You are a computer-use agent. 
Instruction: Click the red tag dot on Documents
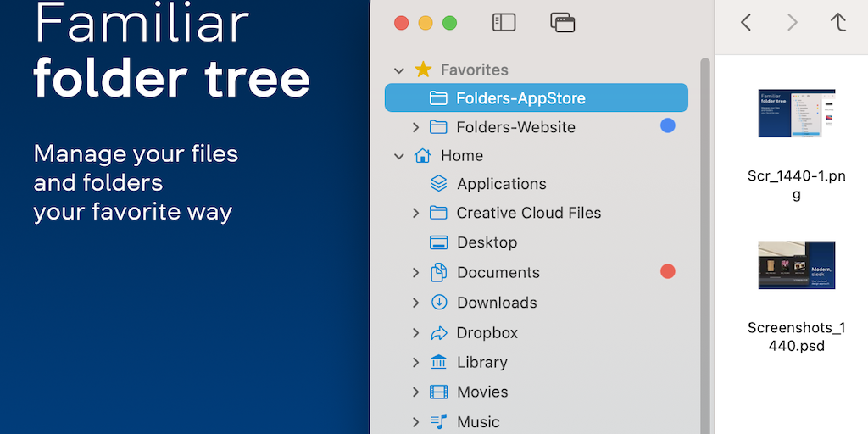tap(668, 272)
